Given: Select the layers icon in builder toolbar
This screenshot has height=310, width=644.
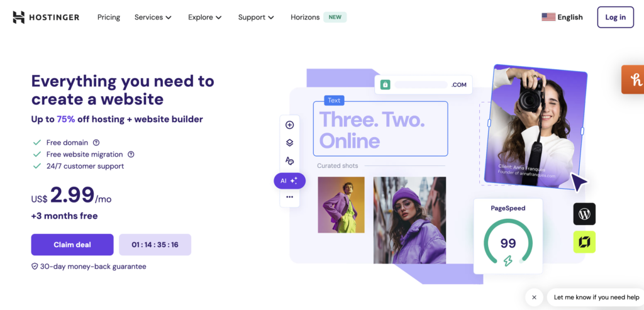Looking at the screenshot, I should click(289, 143).
